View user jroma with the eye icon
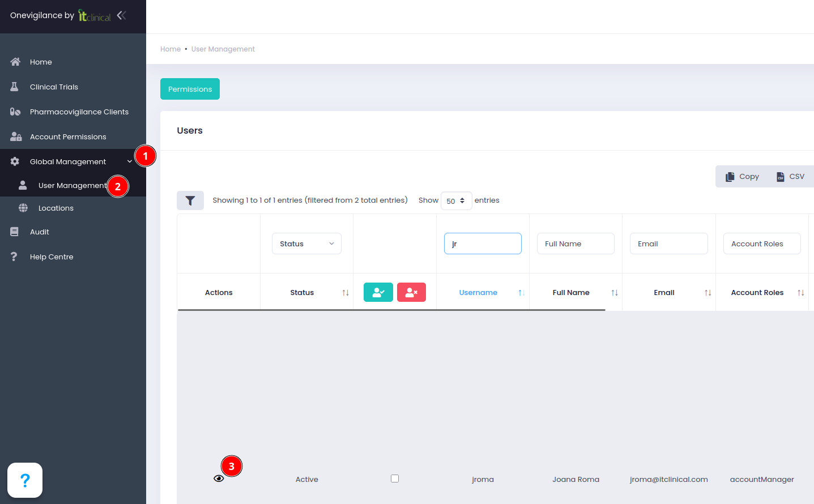This screenshot has height=504, width=814. click(219, 479)
